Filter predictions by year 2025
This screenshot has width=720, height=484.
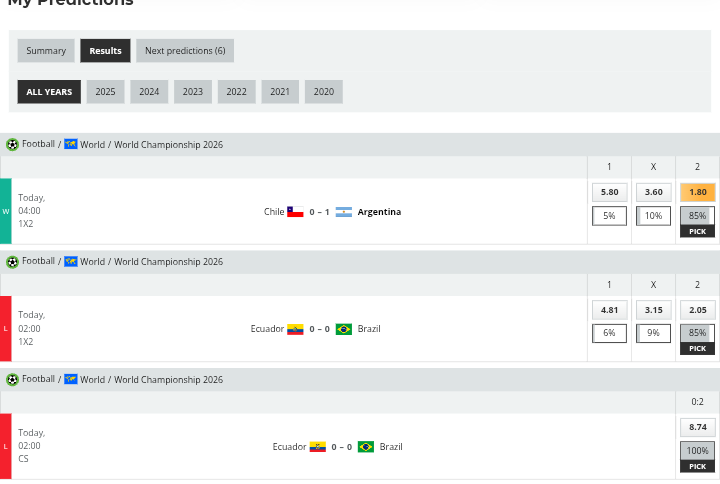click(105, 92)
